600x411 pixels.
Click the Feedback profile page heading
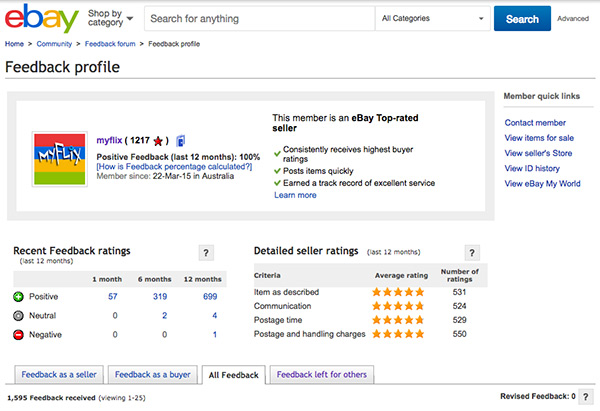tap(62, 67)
